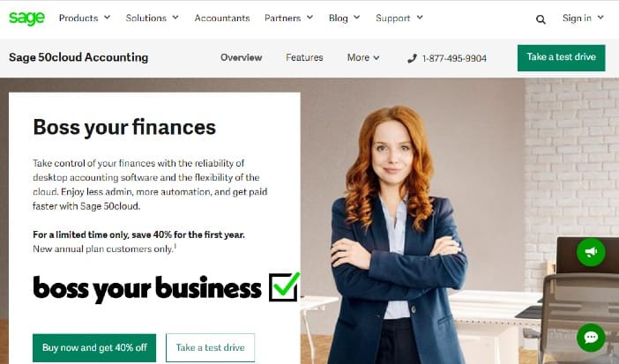Screen dimensions: 619x364
Task: Click the green checkmark box graphic
Action: pos(284,286)
